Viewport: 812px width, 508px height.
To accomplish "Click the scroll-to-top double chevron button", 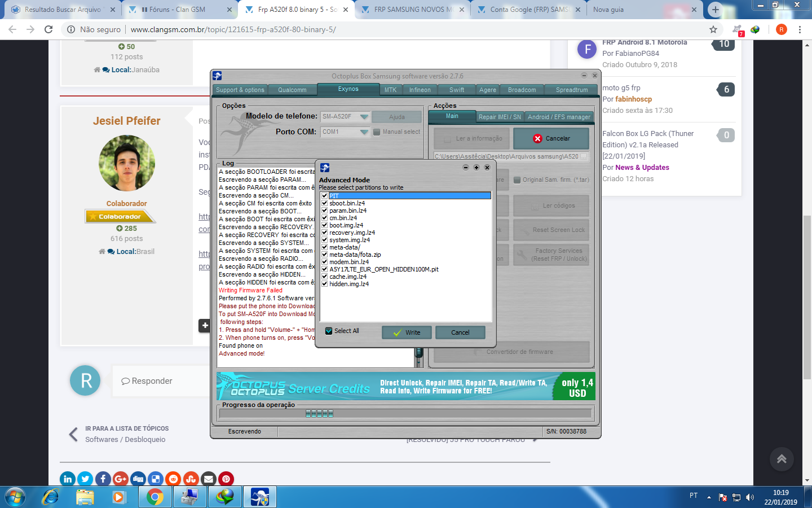I will click(x=782, y=459).
